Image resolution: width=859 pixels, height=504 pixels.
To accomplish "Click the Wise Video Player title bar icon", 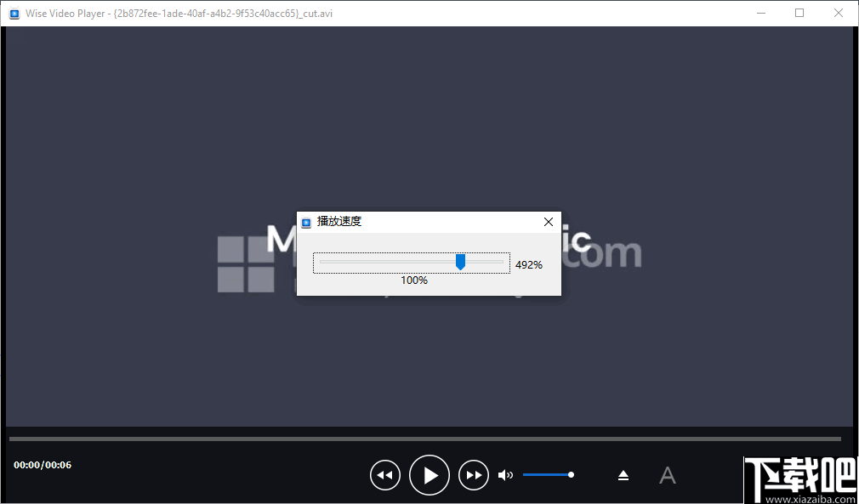I will [14, 13].
